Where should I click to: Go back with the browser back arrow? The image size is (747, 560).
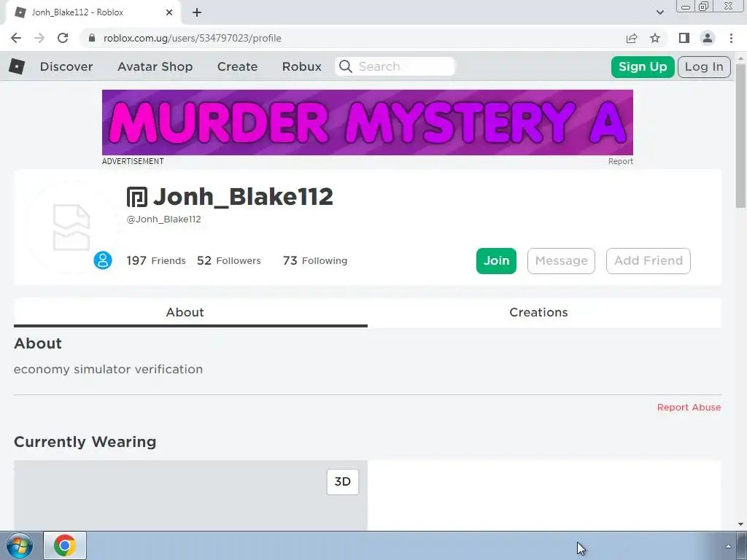click(16, 38)
